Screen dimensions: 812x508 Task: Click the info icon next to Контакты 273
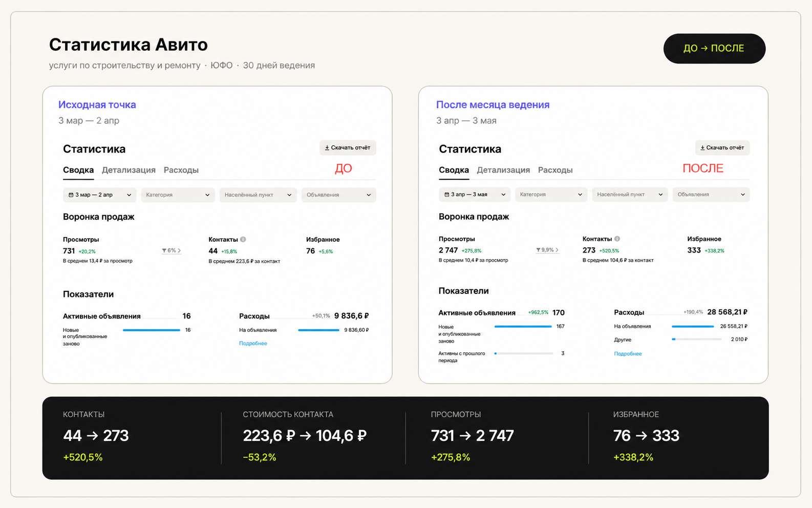coord(617,239)
